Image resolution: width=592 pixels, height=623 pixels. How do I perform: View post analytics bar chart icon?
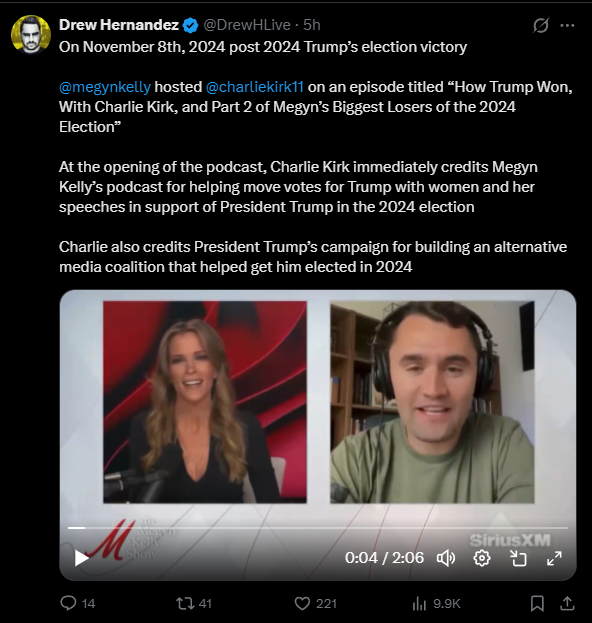419,604
